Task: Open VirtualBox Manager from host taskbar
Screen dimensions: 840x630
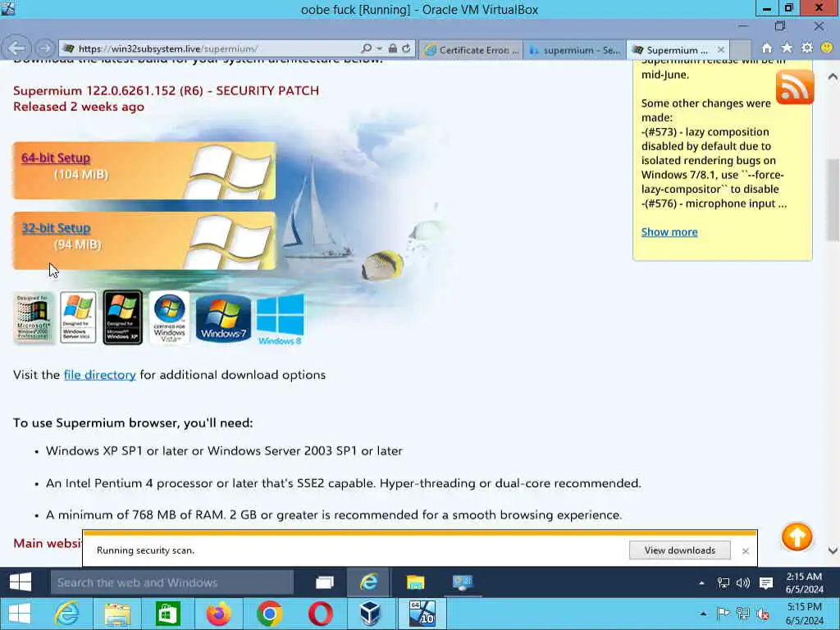Action: pos(370,614)
